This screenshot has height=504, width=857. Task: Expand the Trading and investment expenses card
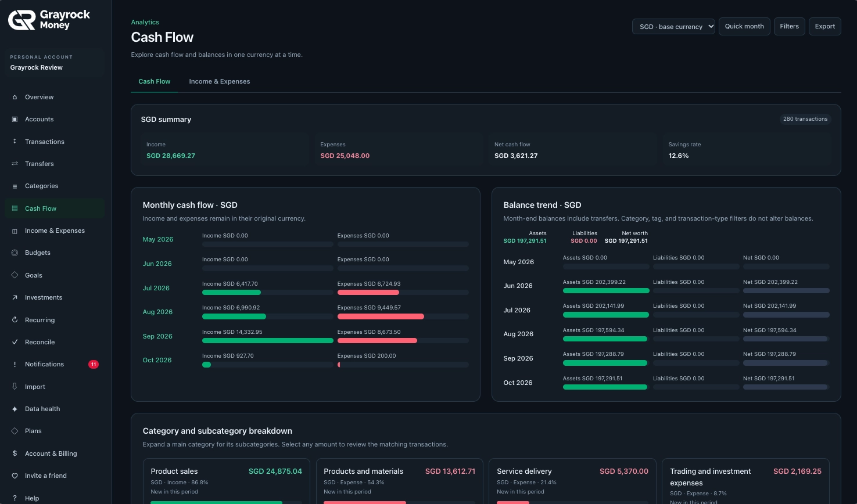tap(745, 481)
